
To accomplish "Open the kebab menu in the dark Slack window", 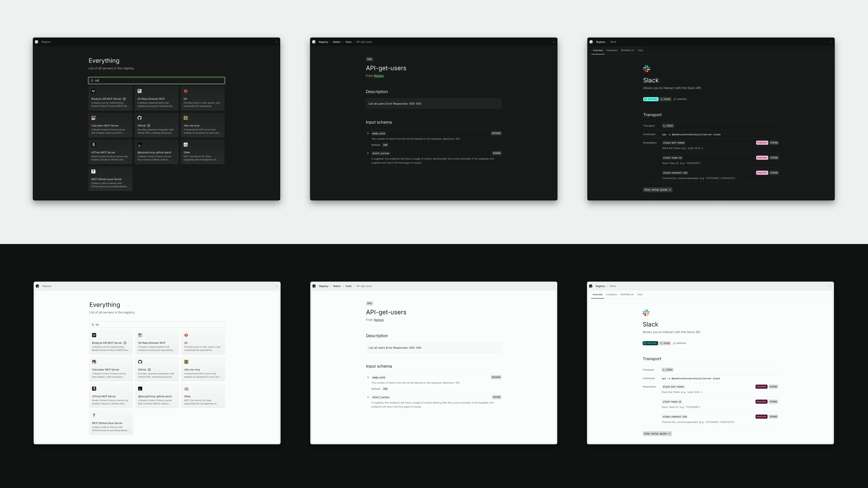I will click(x=831, y=42).
